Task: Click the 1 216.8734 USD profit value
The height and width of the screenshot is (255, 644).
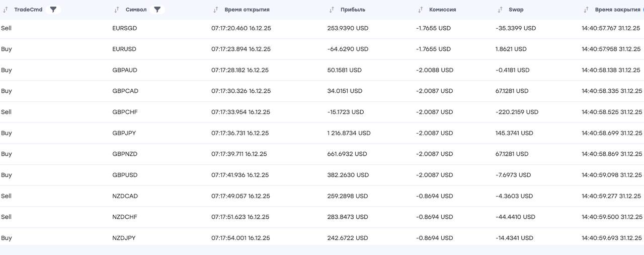Action: (x=349, y=133)
